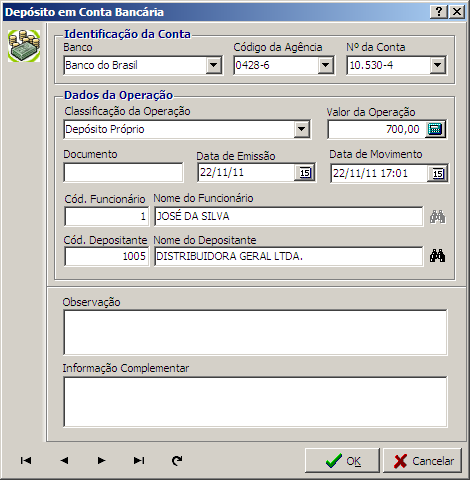
Task: Search depositante with binoculars icon
Action: tap(437, 256)
